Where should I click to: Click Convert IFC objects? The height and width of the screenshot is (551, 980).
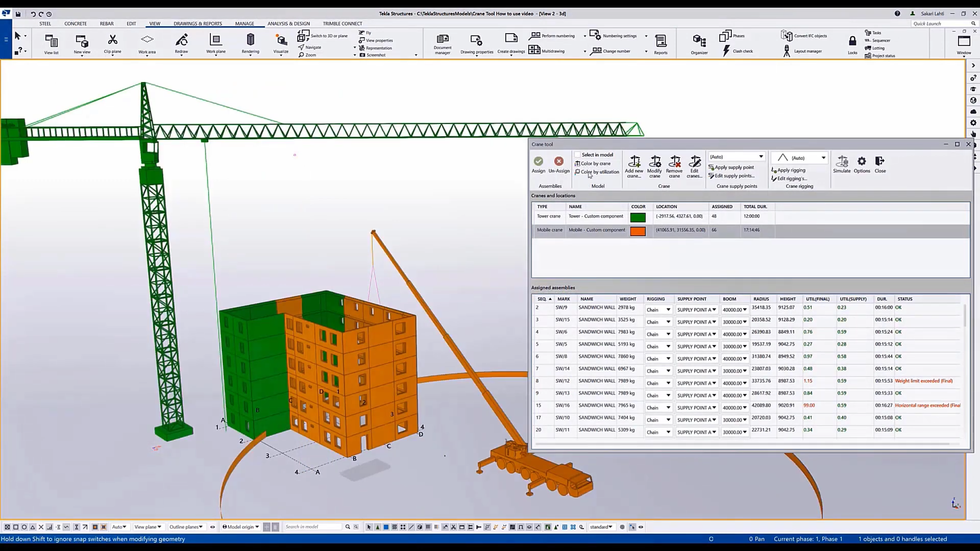click(804, 36)
